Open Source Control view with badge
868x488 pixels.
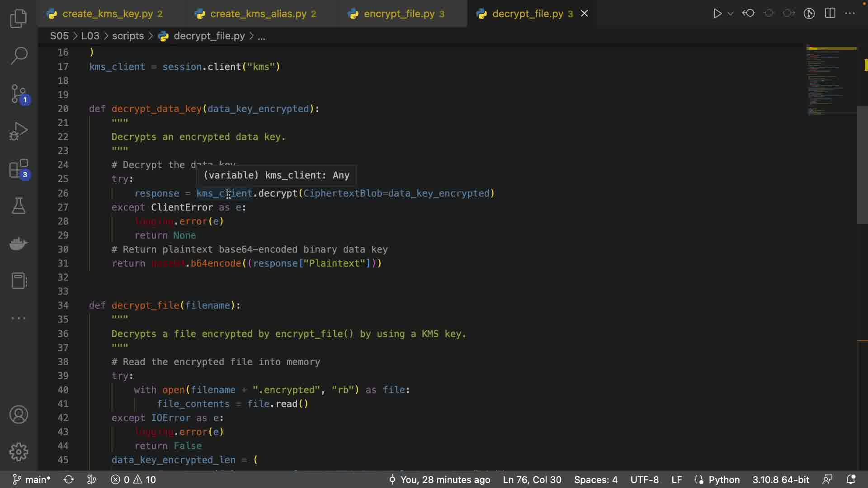[19, 94]
